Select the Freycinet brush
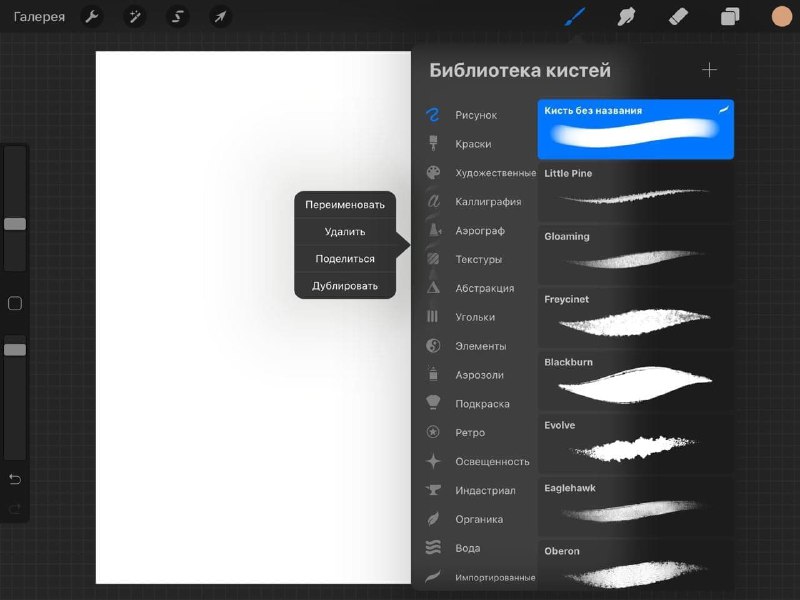 (635, 317)
